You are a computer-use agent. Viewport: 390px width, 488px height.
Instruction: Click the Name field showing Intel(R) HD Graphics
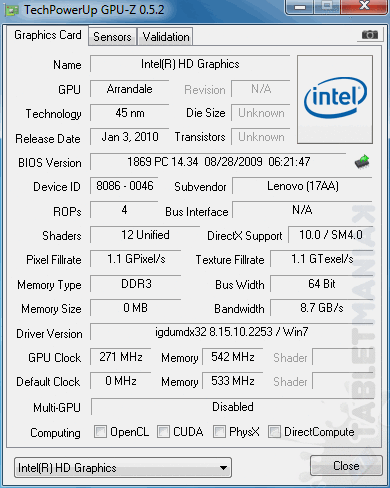pos(190,64)
